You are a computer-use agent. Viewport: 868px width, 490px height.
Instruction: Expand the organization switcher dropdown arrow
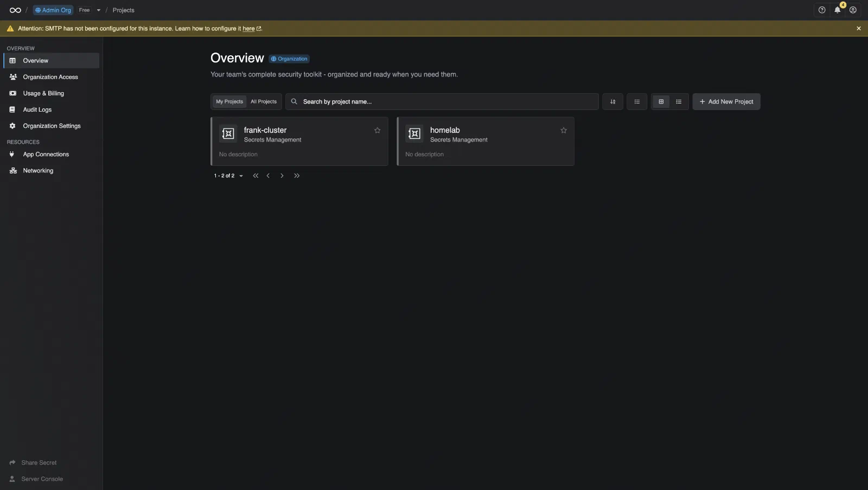pyautogui.click(x=99, y=10)
